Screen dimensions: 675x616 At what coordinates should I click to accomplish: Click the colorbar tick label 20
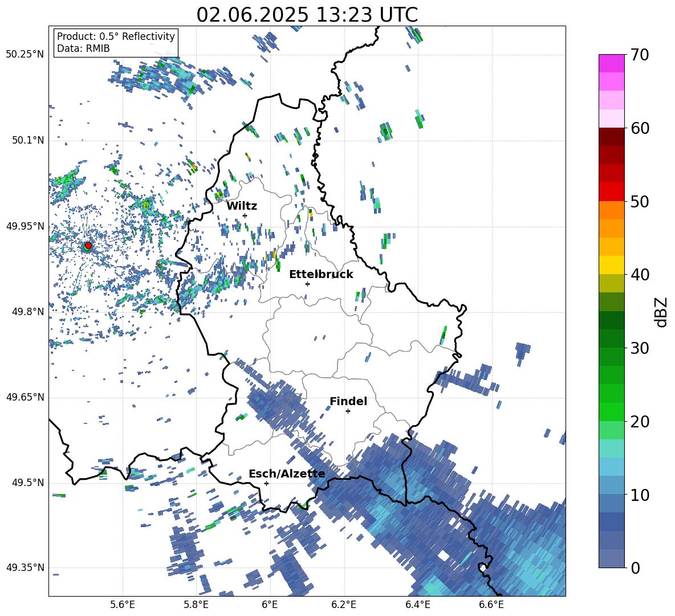640,422
